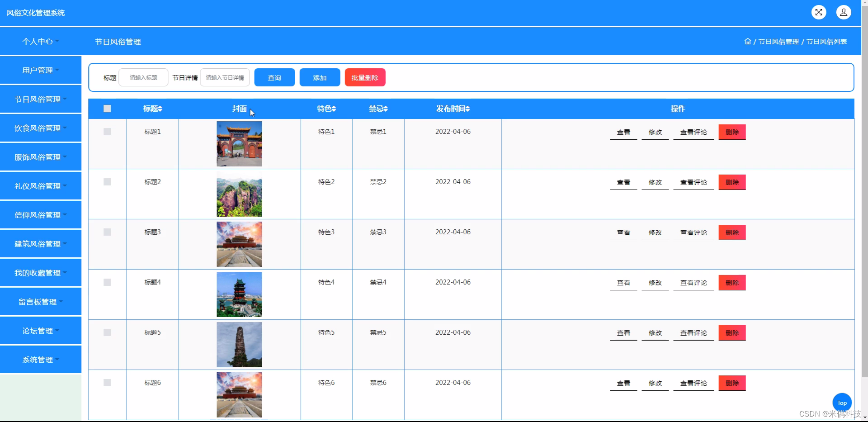The image size is (868, 422).
Task: Check the row checkbox for 标题5
Action: coord(107,332)
